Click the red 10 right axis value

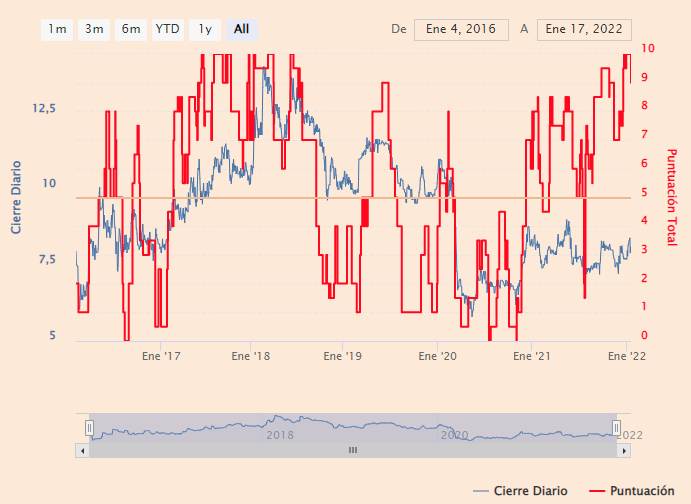point(647,48)
